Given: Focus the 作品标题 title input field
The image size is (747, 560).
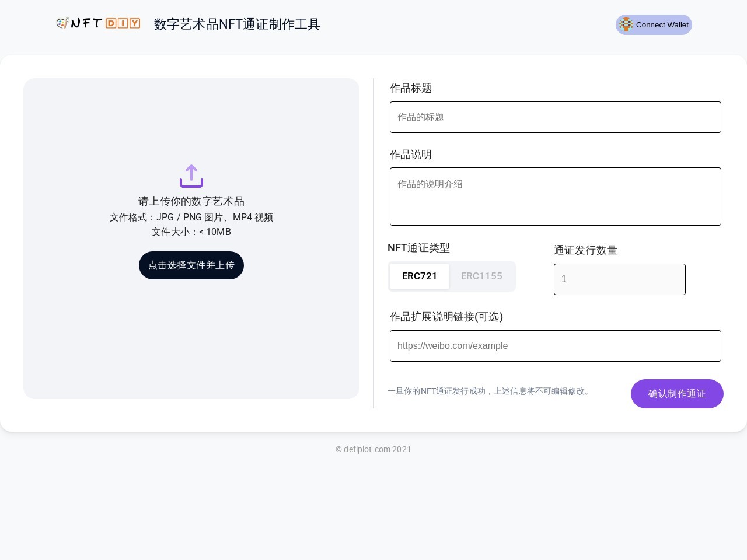Looking at the screenshot, I should coord(555,117).
